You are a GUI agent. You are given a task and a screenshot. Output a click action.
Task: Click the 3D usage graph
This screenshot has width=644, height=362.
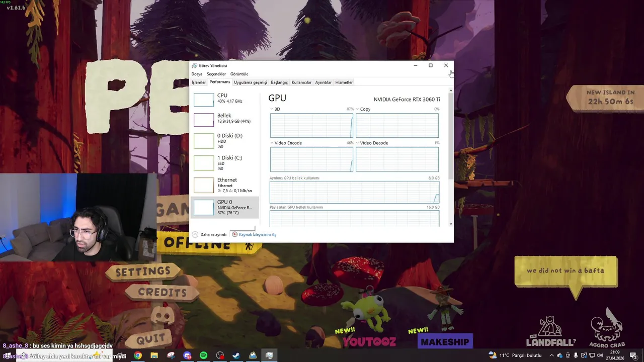point(311,125)
